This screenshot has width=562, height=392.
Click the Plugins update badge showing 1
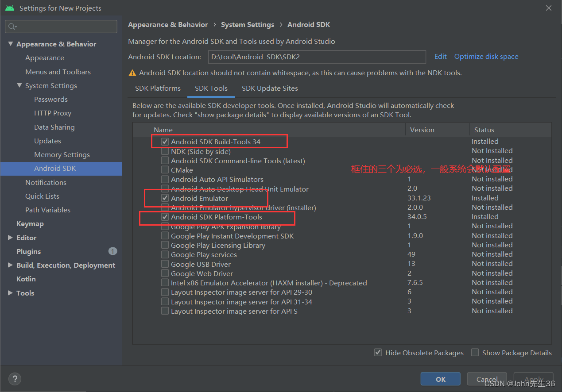(x=112, y=251)
